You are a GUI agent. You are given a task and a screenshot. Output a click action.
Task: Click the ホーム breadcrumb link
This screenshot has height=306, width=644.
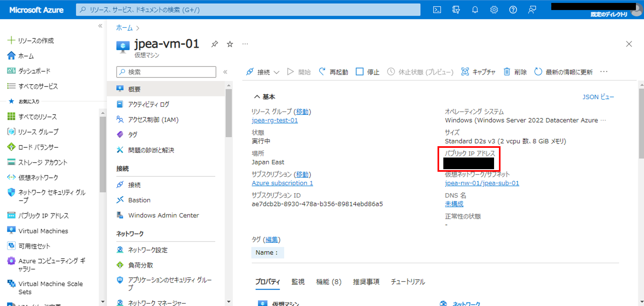tap(124, 28)
